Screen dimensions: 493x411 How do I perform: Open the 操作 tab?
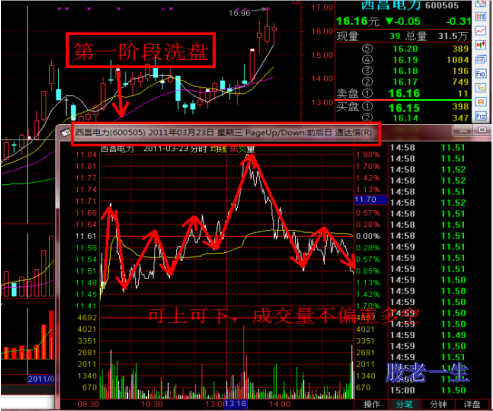(x=371, y=404)
